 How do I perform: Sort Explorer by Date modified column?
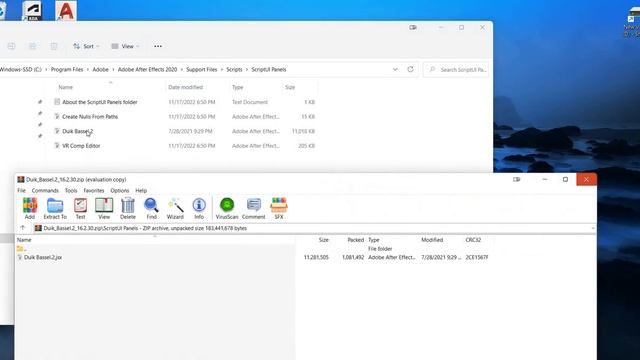coord(186,87)
